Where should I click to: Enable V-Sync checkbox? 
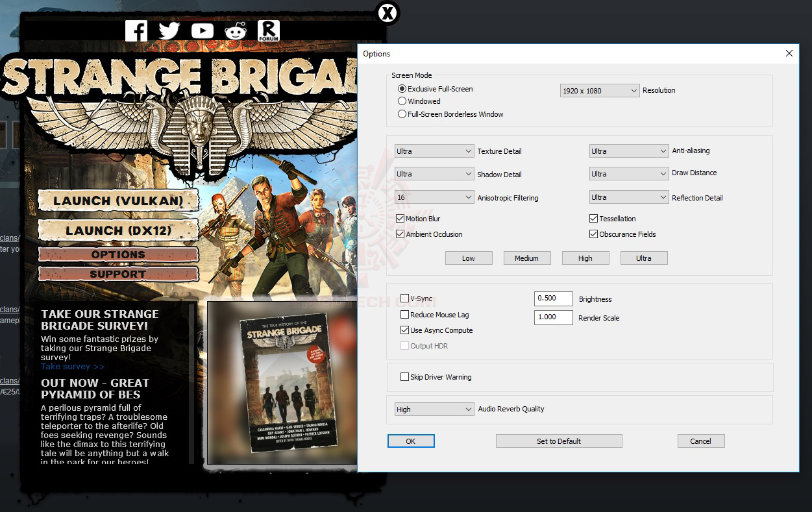point(405,299)
